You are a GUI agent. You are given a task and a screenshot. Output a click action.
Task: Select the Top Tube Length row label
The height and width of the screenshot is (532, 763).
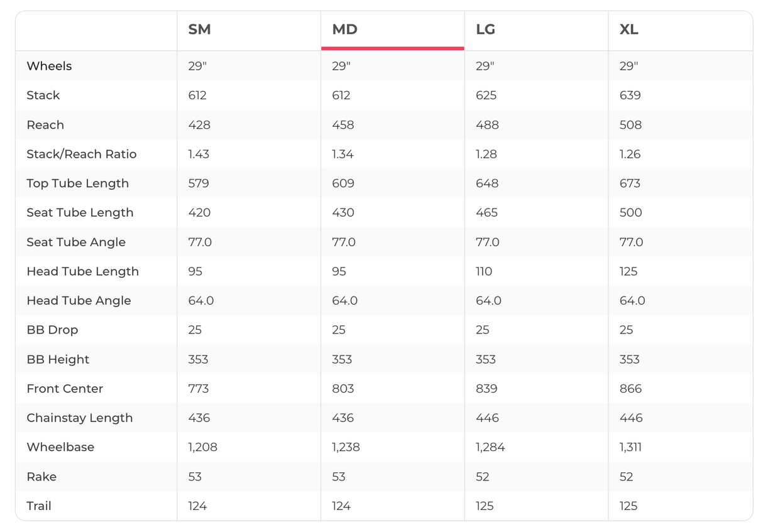tap(77, 183)
